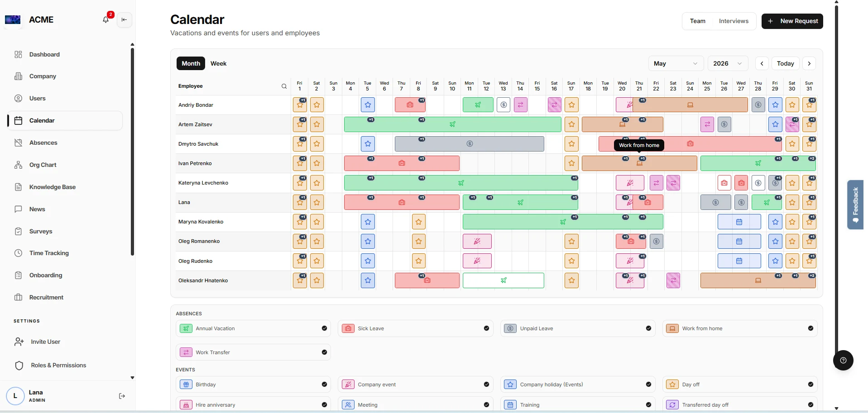This screenshot has width=868, height=413.
Task: Open the notifications bell
Action: point(106,19)
